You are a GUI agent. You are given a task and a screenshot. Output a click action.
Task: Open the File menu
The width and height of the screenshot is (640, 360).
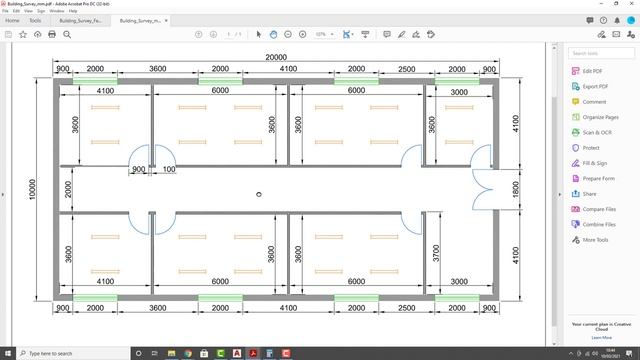tap(5, 11)
